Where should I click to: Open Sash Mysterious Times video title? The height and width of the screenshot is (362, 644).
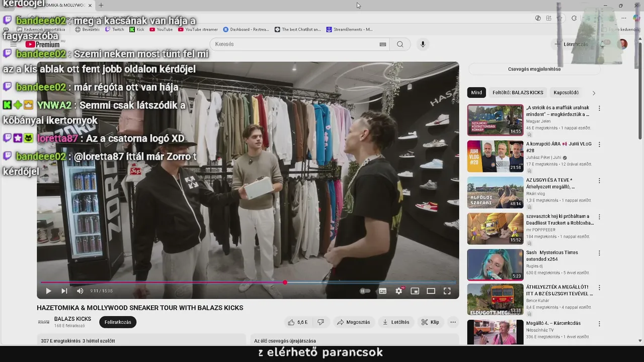tap(552, 255)
